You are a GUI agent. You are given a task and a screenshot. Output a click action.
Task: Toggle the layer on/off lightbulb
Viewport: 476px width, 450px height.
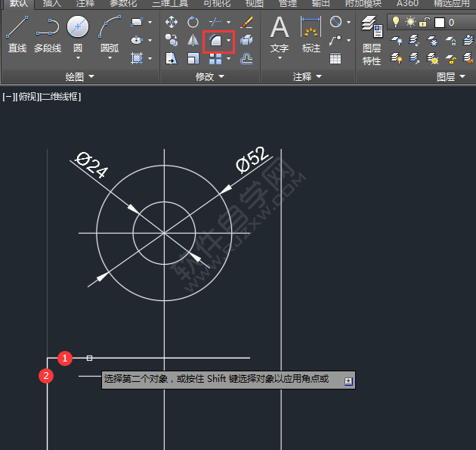pyautogui.click(x=395, y=22)
